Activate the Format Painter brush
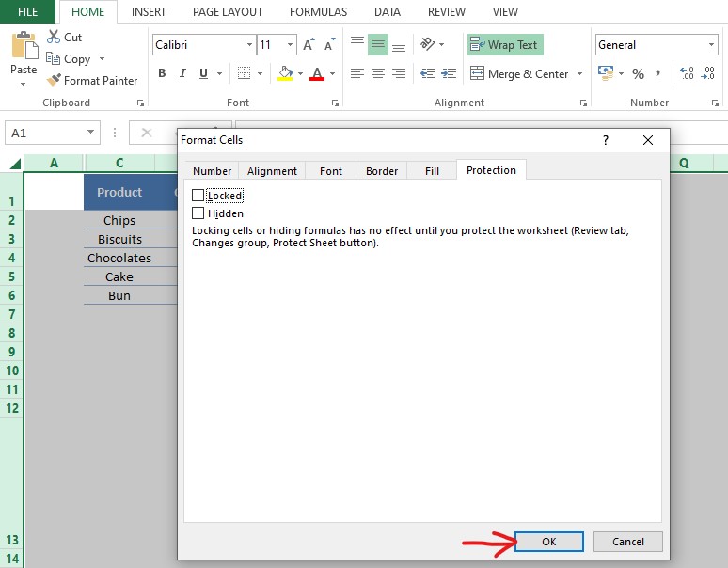This screenshot has height=568, width=728. pos(54,80)
